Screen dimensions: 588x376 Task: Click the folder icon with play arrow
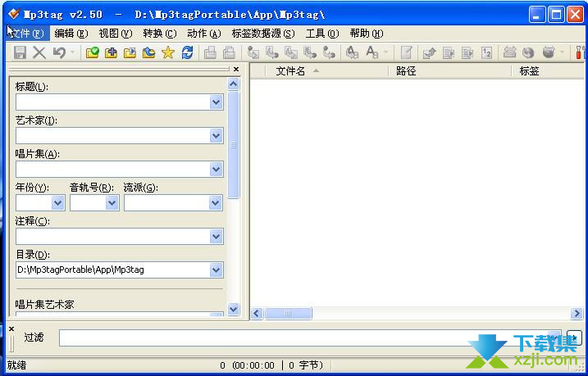pos(130,52)
